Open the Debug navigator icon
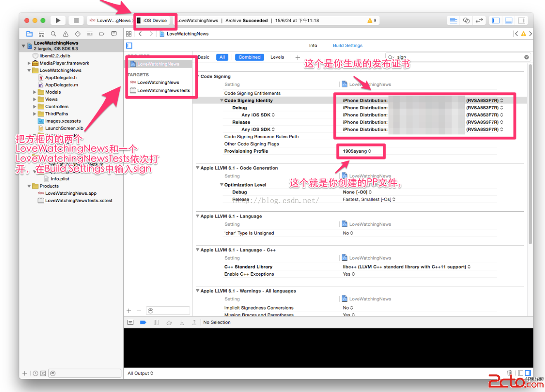This screenshot has height=392, width=545. point(90,34)
